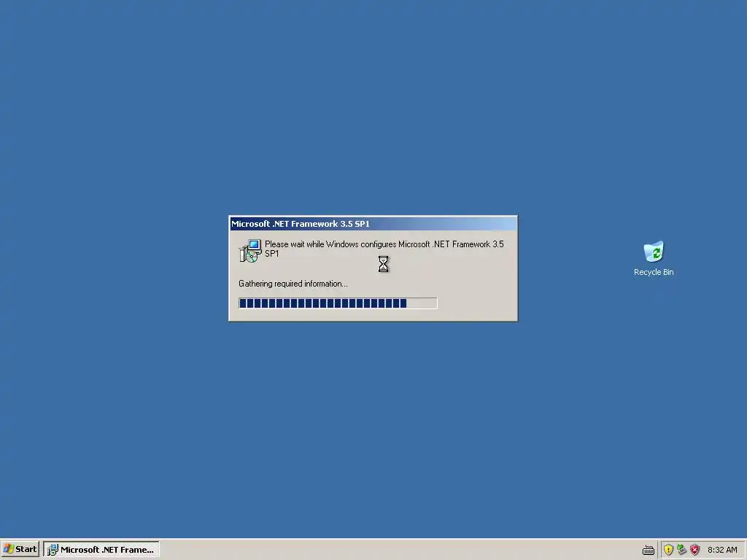Click the 'Gathering required information...' status text
The width and height of the screenshot is (747, 560).
pos(293,284)
